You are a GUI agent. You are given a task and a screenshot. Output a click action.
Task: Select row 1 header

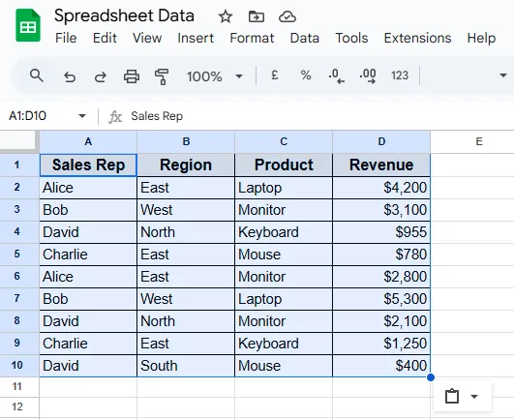click(x=19, y=165)
